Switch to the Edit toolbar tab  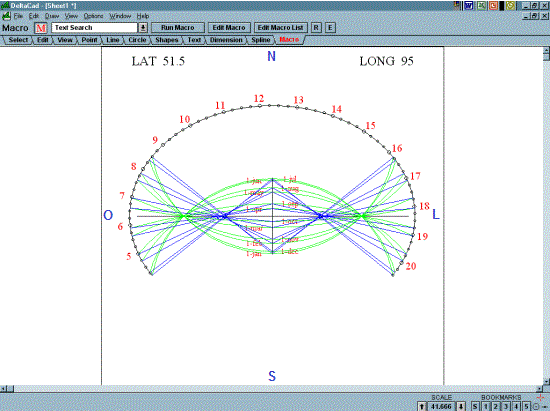click(x=43, y=40)
